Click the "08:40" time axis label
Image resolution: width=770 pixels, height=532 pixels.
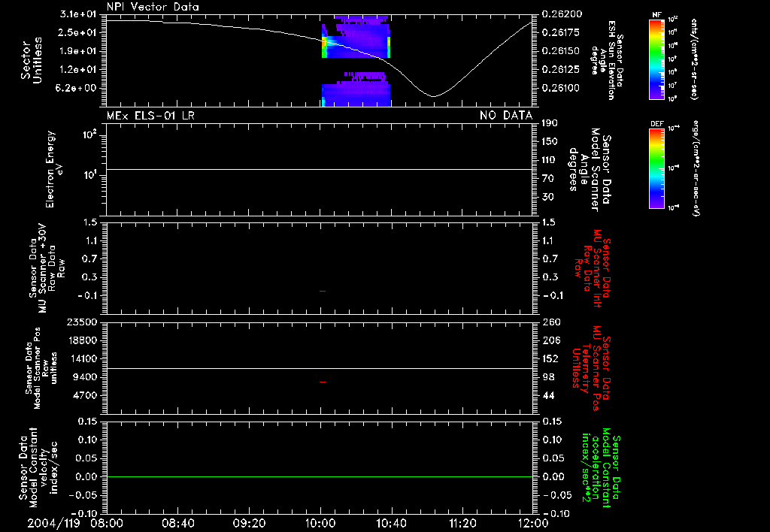click(x=178, y=523)
